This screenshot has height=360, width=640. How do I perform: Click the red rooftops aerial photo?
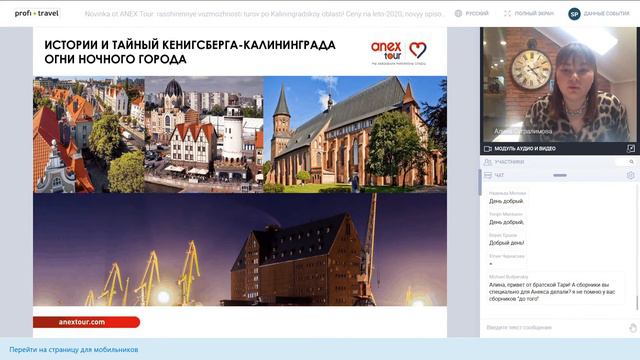[89, 134]
